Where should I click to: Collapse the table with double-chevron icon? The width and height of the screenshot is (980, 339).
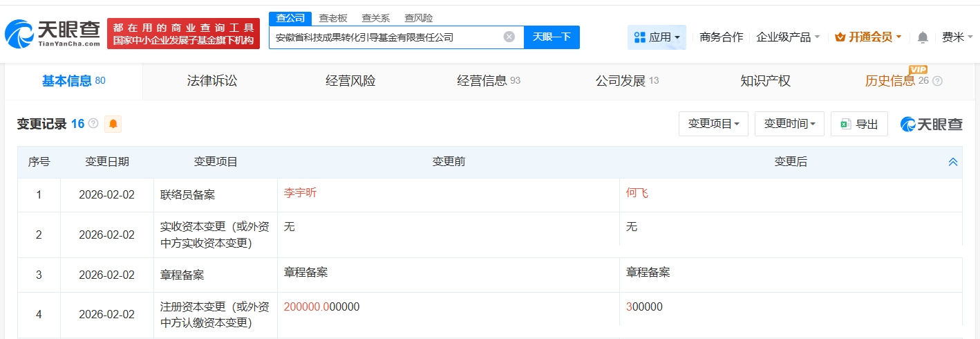[x=952, y=162]
